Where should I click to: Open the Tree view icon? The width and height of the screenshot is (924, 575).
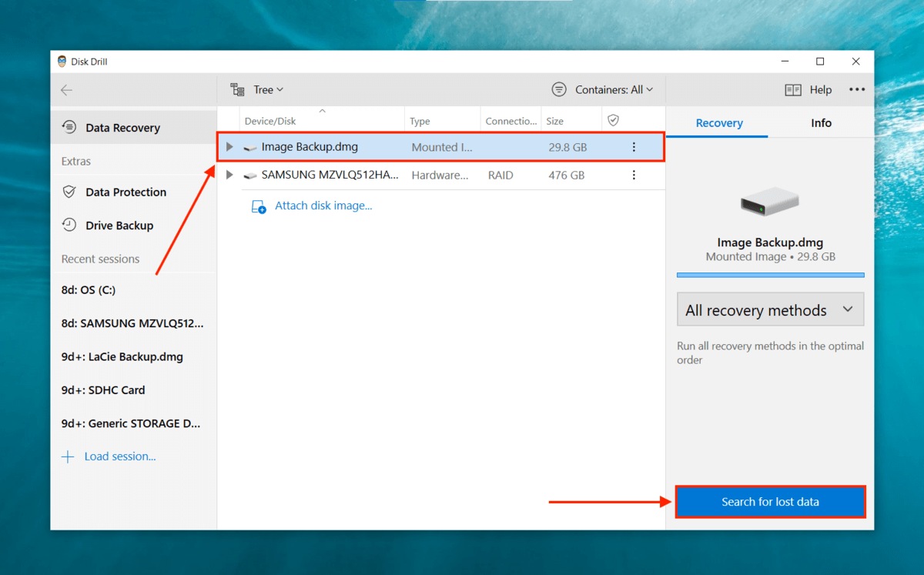pos(238,90)
